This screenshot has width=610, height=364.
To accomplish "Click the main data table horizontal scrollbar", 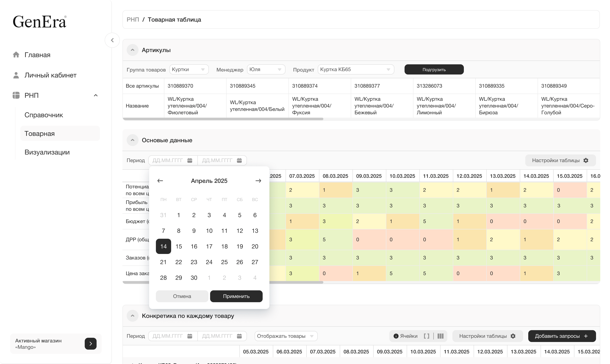I will click(223, 282).
